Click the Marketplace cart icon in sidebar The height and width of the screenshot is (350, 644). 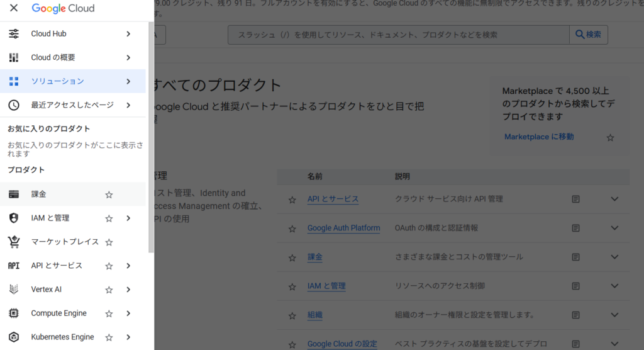(x=14, y=242)
